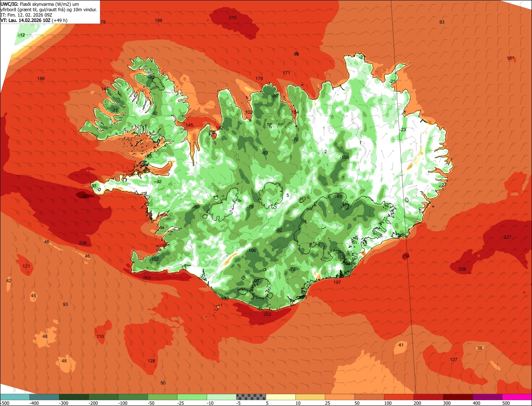Viewport: 532px width, 406px height.
Task: Select the -92 value in central Iceland
Action: [279, 230]
